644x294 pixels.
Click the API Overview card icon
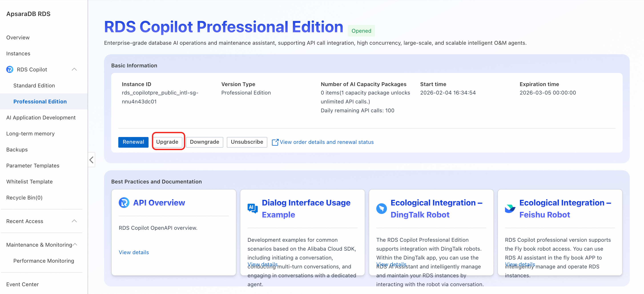click(x=124, y=203)
